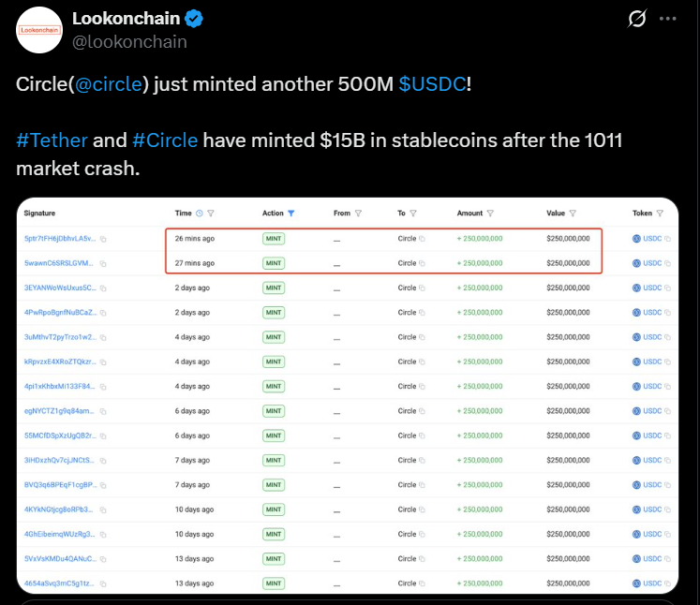
Task: Click the USDC token icon in first row
Action: [636, 239]
